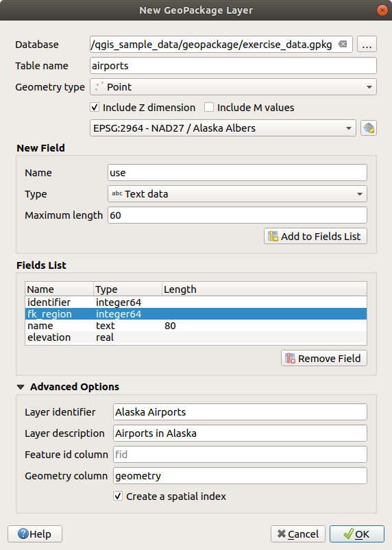Select the elevation row in Fields List
392x550 pixels.
(196, 337)
